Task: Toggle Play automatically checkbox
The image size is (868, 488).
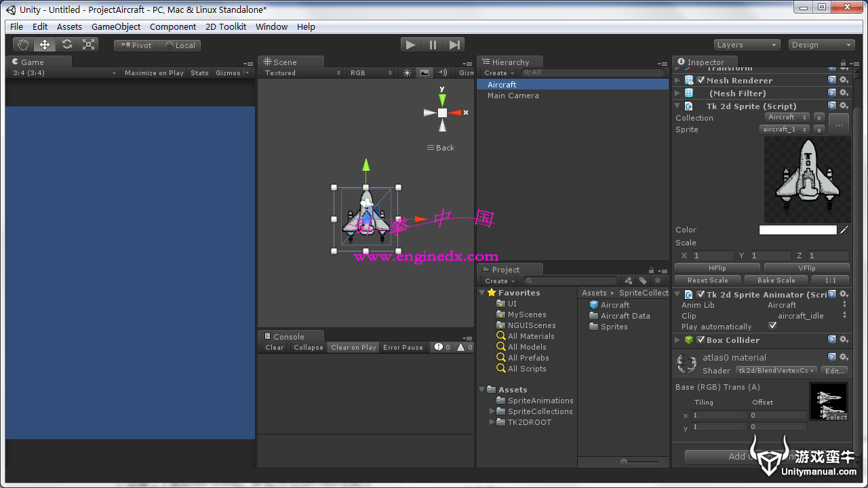Action: [x=772, y=326]
